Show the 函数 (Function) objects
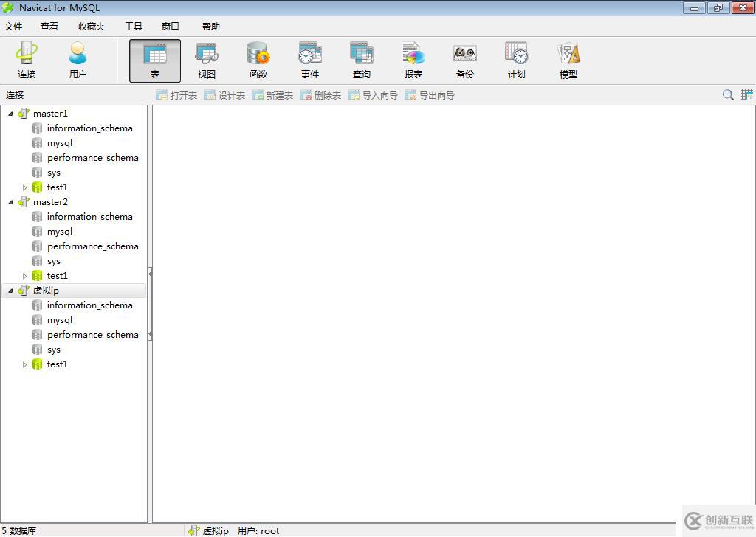Viewport: 756px width, 537px height. click(258, 60)
